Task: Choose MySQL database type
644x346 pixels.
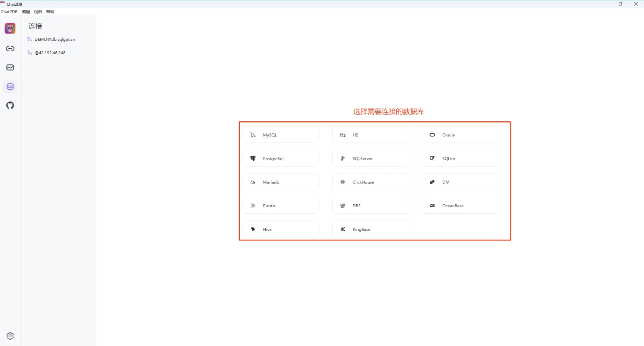Action: [x=280, y=135]
